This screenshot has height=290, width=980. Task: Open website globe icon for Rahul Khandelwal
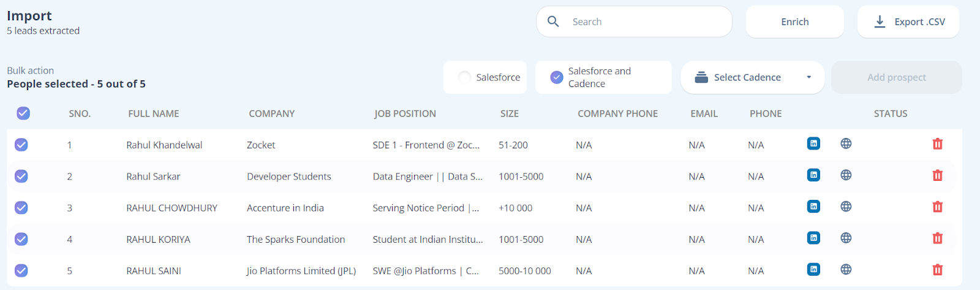[x=846, y=143]
